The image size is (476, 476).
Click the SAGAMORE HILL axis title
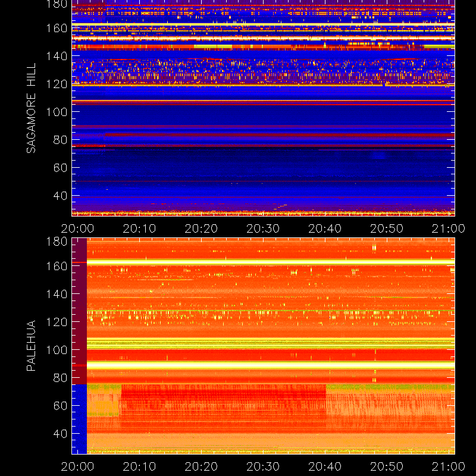(32, 108)
